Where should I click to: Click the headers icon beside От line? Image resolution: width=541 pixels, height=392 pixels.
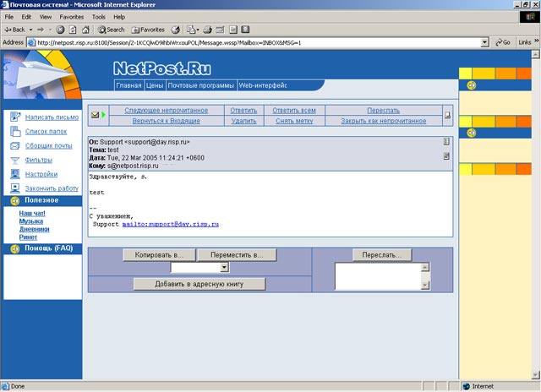point(446,141)
